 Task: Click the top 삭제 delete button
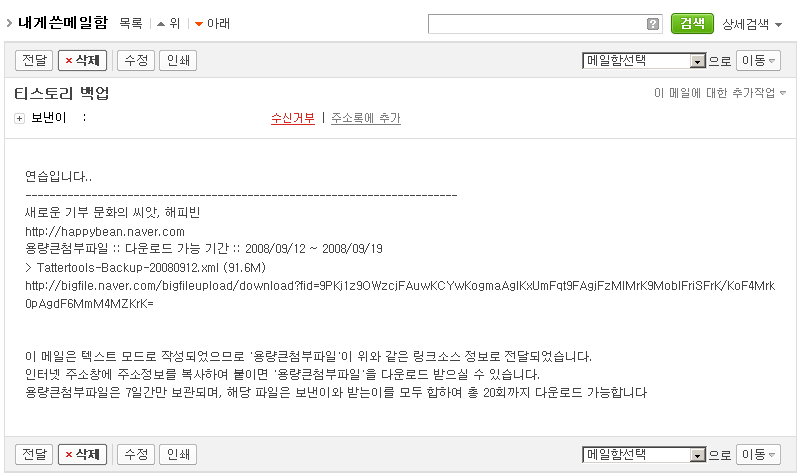click(83, 60)
